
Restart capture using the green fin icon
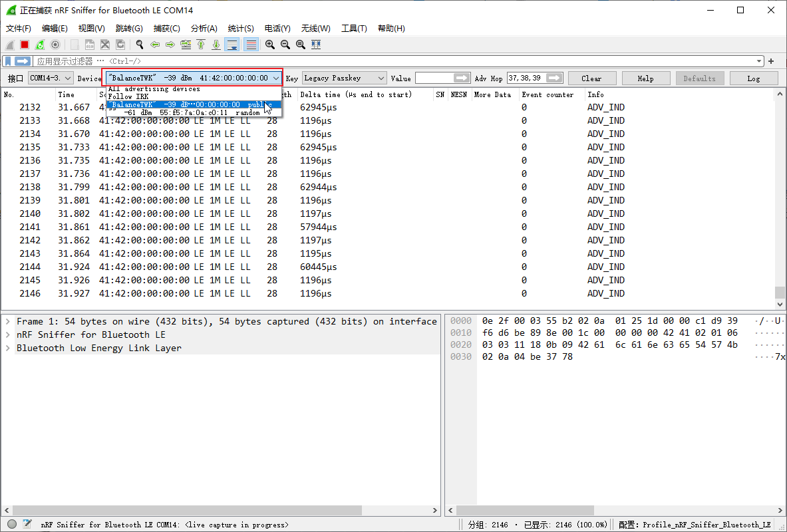pyautogui.click(x=40, y=44)
